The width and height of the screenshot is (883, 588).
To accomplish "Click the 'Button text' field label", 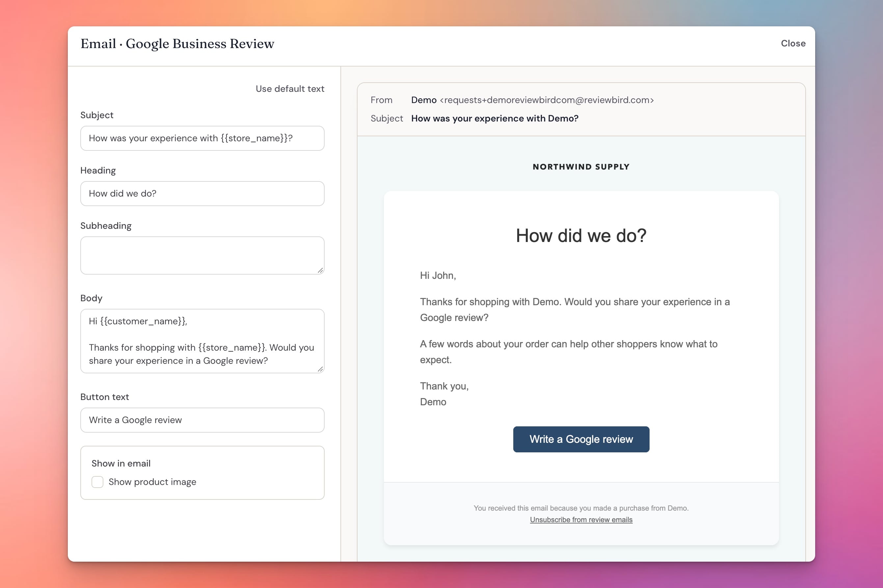I will click(x=105, y=397).
